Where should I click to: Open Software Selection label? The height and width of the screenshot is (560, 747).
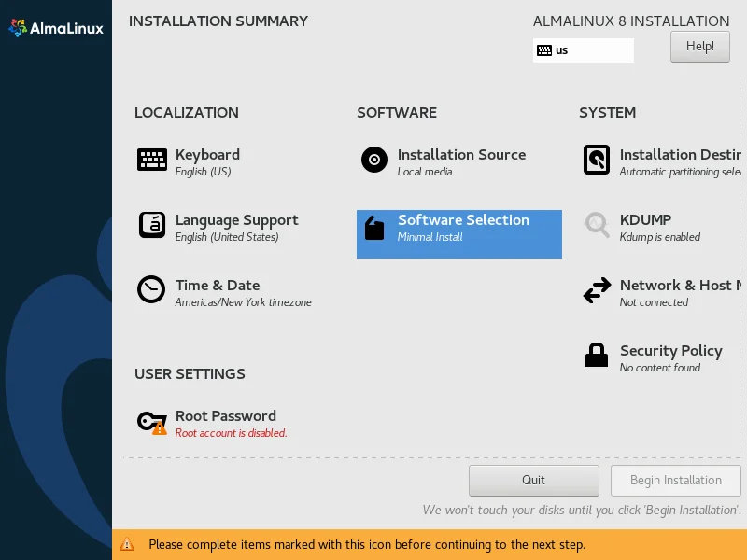(463, 219)
